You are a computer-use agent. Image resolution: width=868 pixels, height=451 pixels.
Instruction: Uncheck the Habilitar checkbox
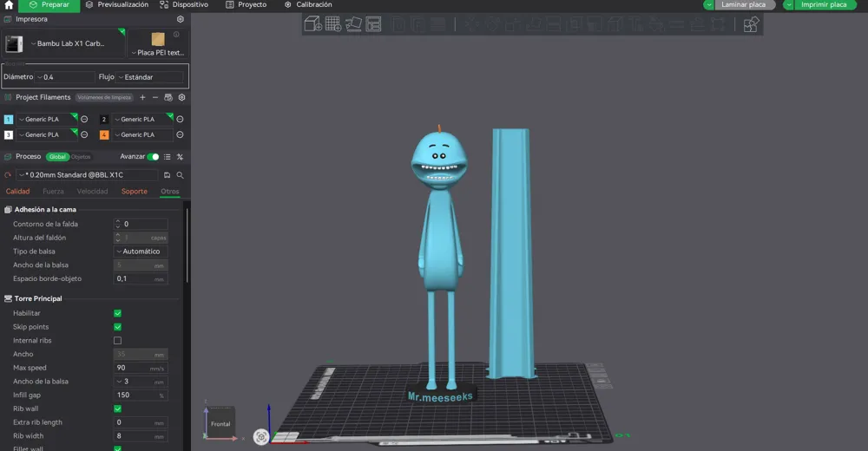(x=117, y=313)
